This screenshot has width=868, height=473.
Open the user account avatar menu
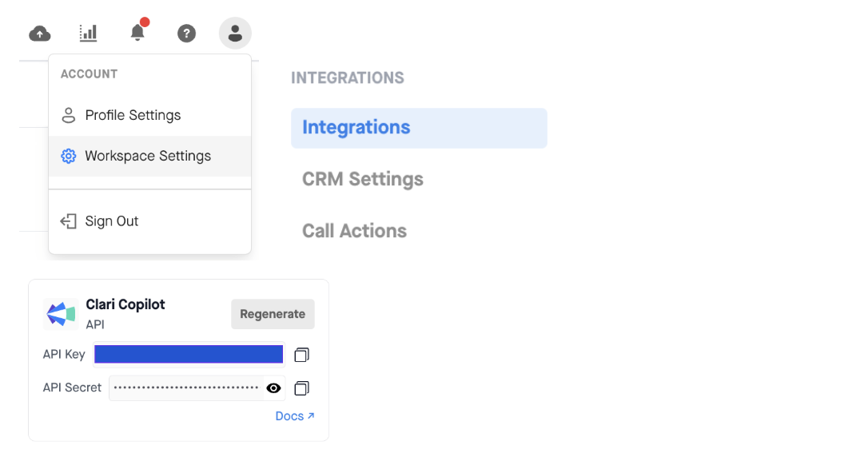click(x=235, y=34)
